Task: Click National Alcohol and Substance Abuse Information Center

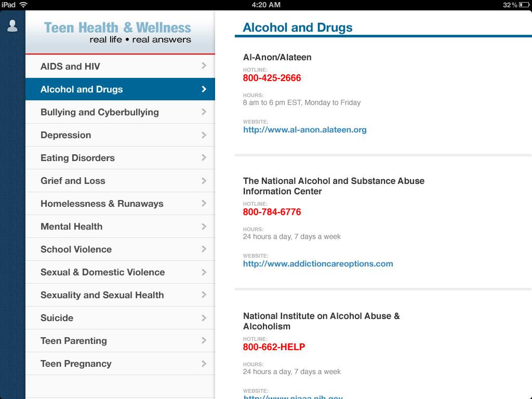Action: pyautogui.click(x=334, y=186)
